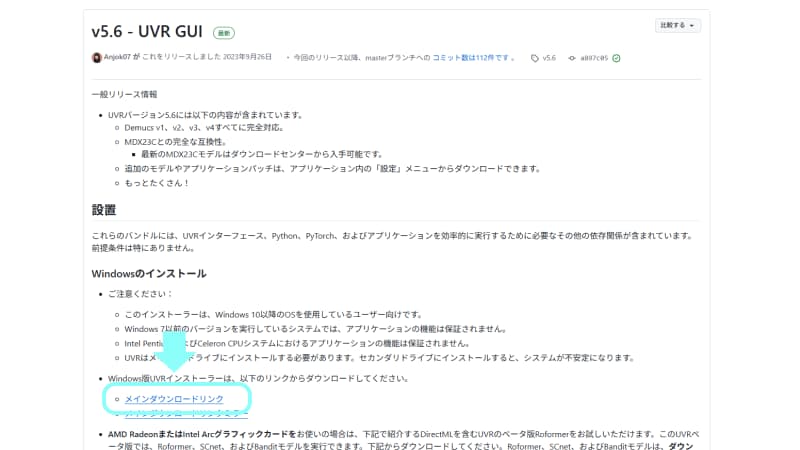Click the AMD RadeonまたはIntel Arc bold text
800x450 pixels.
tap(202, 434)
